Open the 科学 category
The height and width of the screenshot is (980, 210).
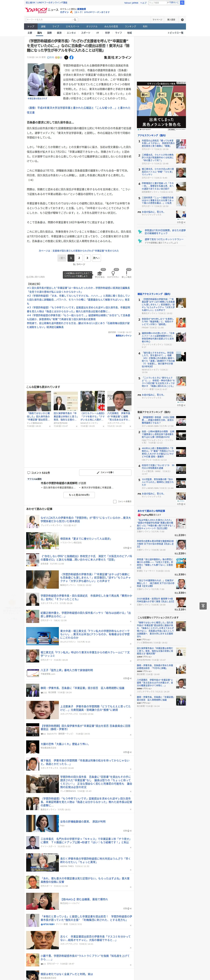[107, 33]
